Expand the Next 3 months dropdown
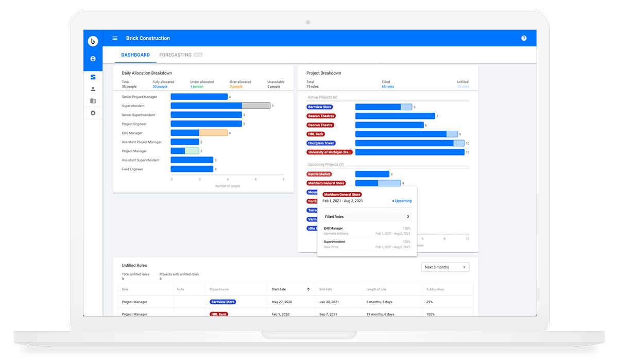This screenshot has width=618, height=364. [444, 267]
